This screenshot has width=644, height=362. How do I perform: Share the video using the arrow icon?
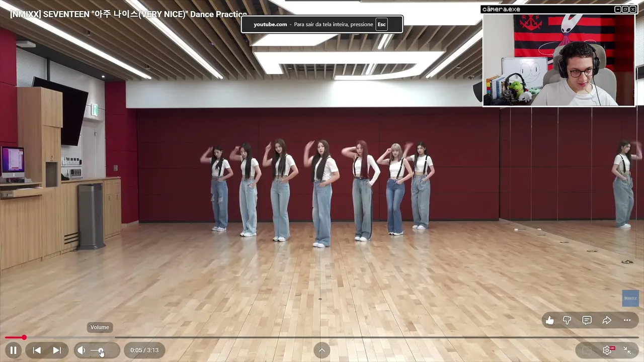(x=607, y=320)
